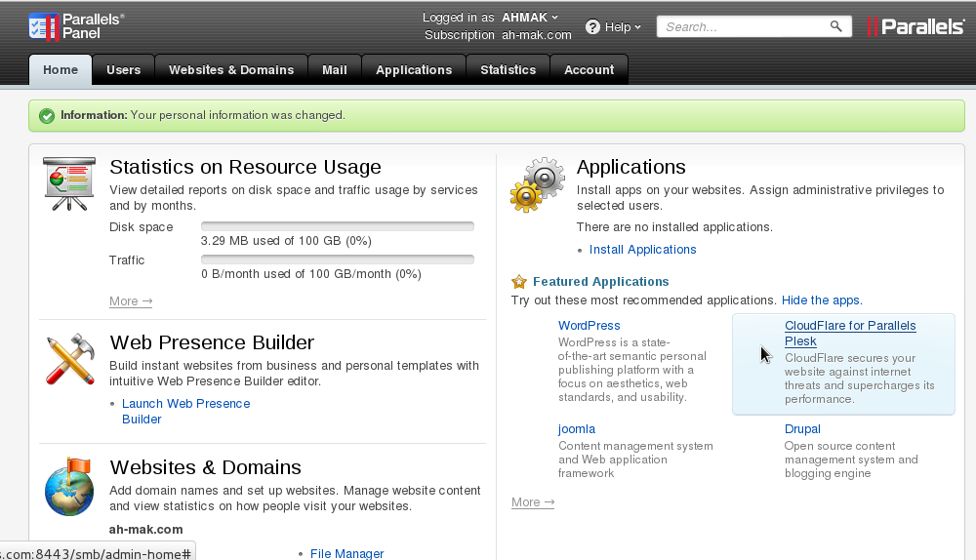Click the Applications section heading
This screenshot has height=560, width=976.
click(x=631, y=167)
